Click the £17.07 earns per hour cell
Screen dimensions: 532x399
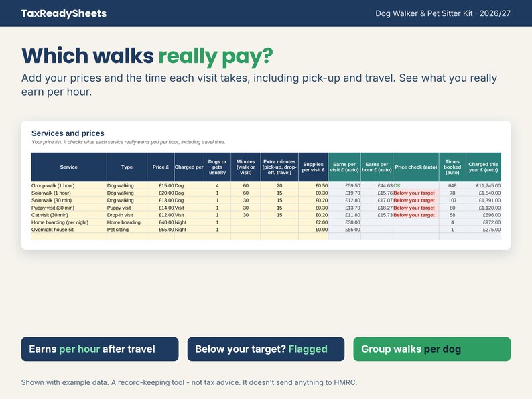click(x=377, y=200)
